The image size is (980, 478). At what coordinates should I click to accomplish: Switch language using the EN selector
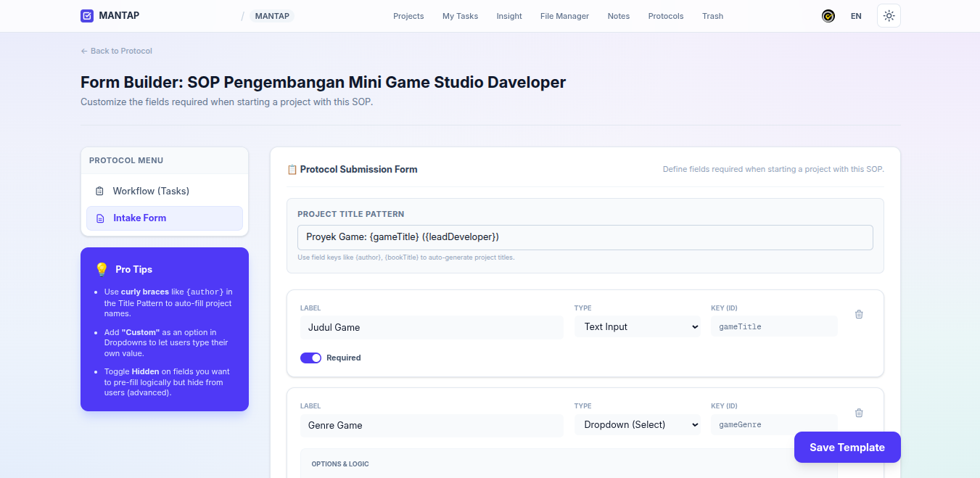click(x=856, y=16)
